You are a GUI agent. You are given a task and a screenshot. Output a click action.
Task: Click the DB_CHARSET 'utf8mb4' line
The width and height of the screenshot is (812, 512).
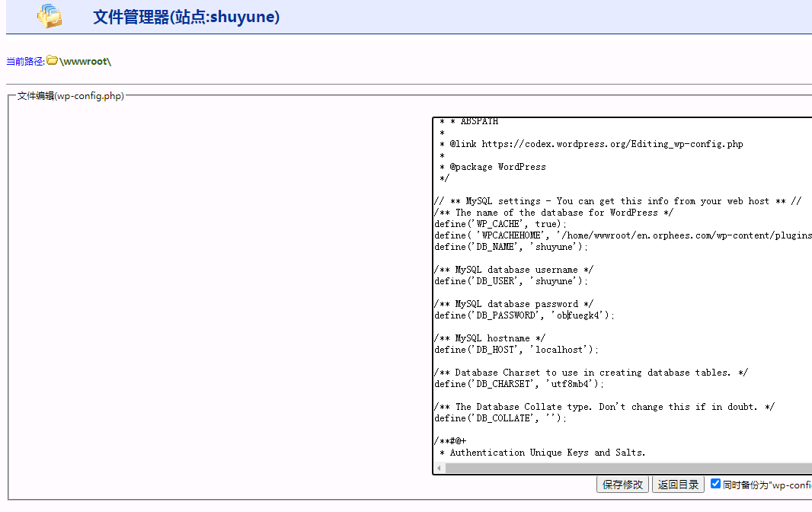point(519,384)
